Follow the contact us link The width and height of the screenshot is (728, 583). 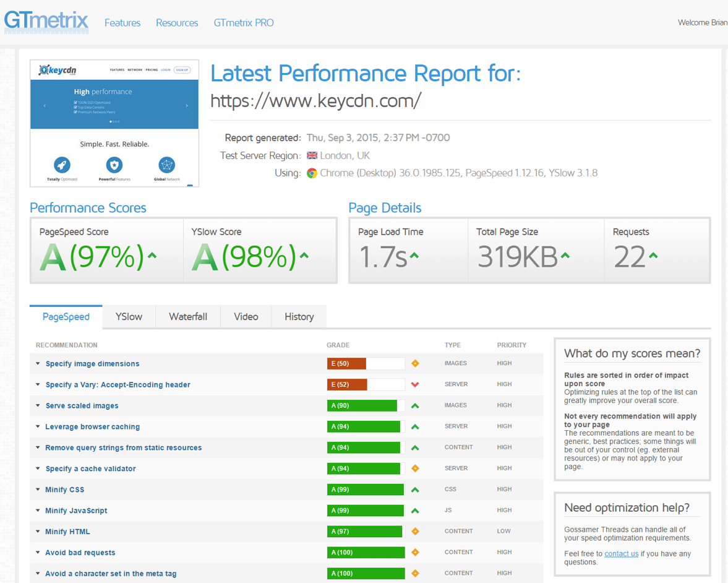click(x=621, y=553)
